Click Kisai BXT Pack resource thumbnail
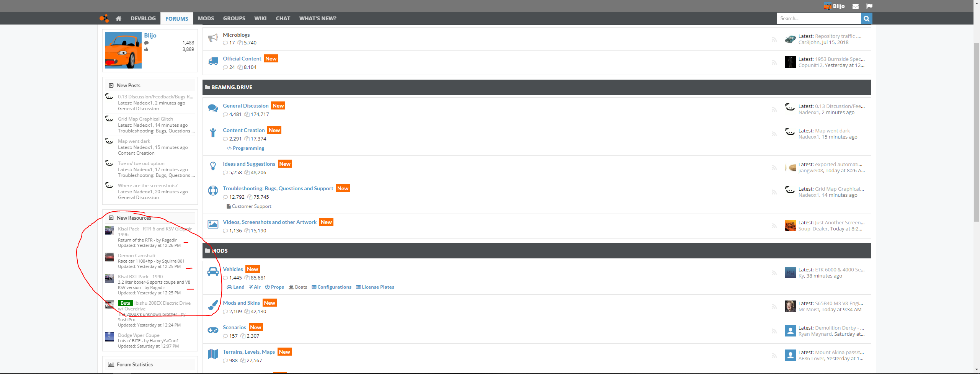 pos(109,278)
